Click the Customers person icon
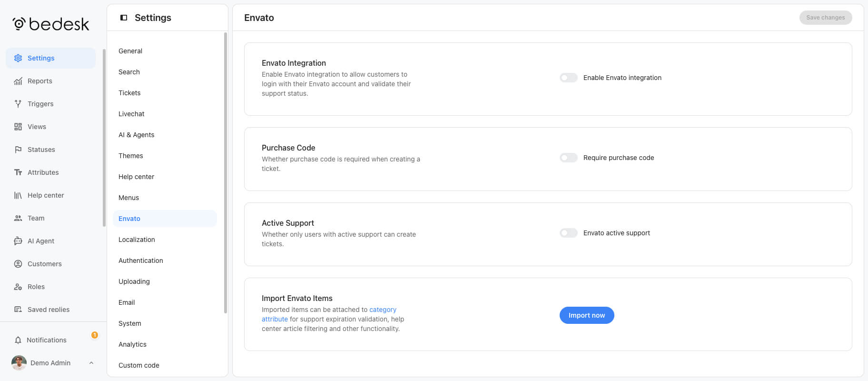This screenshot has height=381, width=868. (18, 264)
